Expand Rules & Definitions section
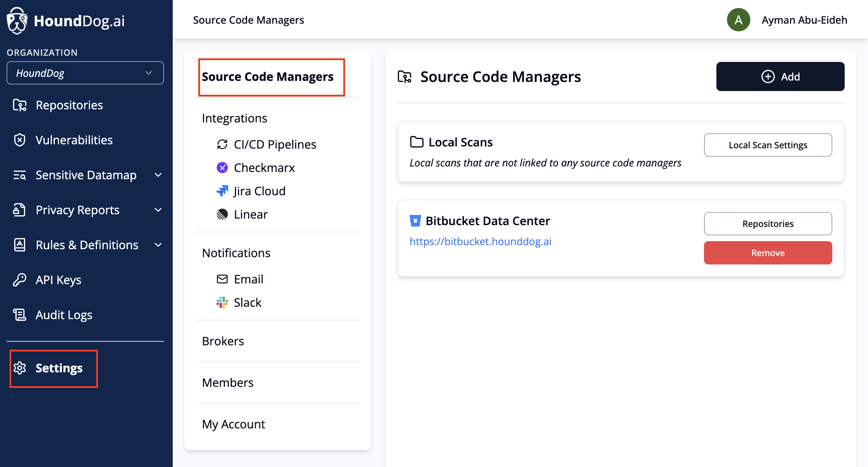The image size is (868, 467). (x=158, y=245)
